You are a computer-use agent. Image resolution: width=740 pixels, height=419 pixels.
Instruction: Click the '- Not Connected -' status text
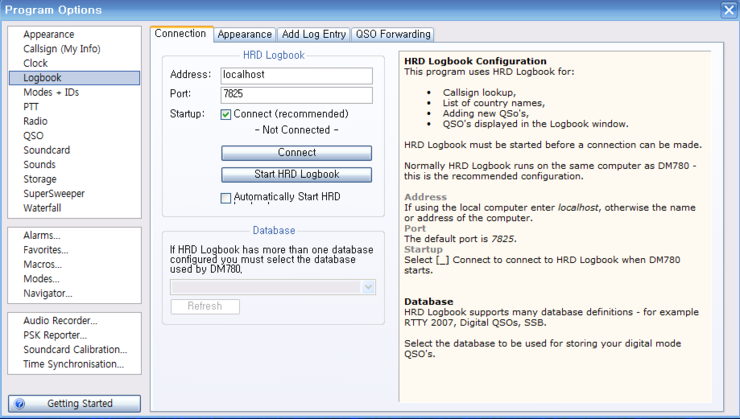pyautogui.click(x=296, y=130)
